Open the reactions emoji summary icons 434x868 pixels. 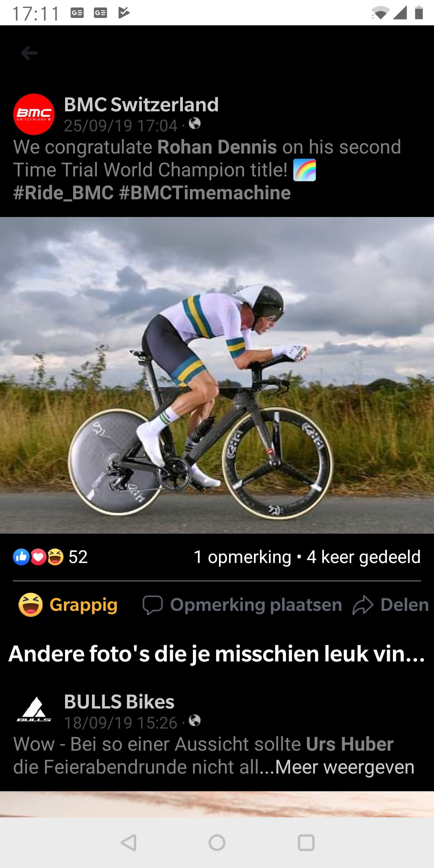pos(39,557)
